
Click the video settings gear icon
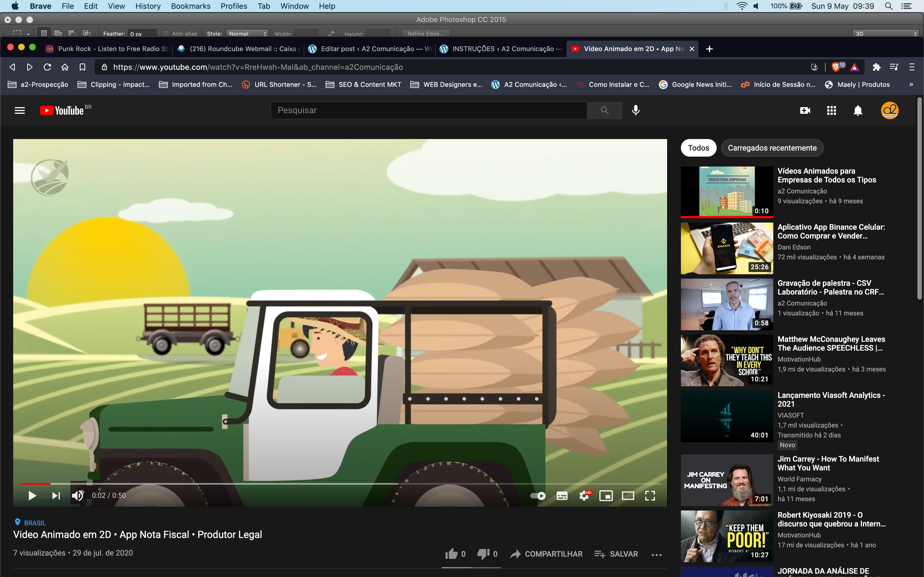(x=584, y=496)
